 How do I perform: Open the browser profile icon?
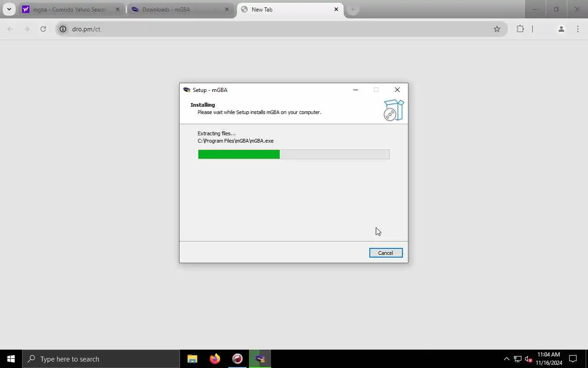561,29
